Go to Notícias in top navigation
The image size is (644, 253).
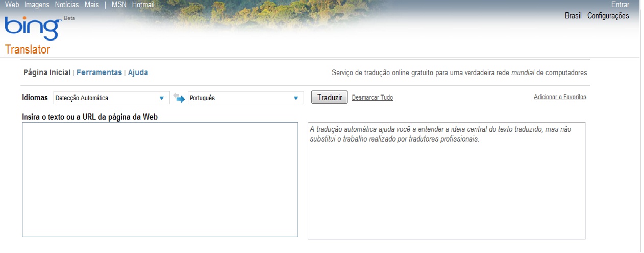point(67,5)
